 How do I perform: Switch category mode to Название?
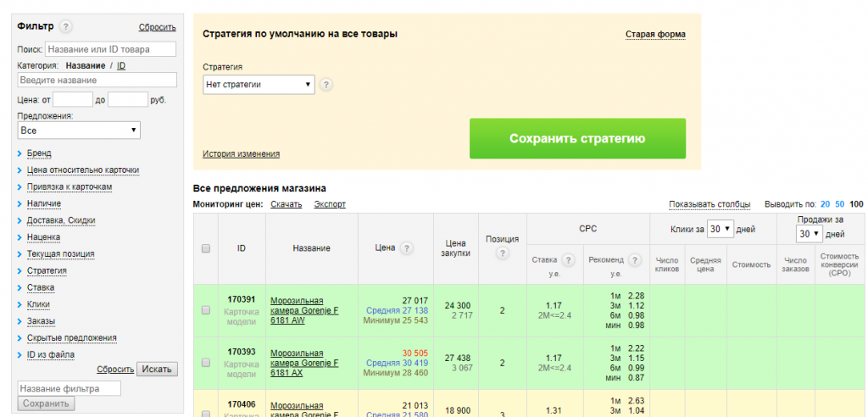pos(86,65)
